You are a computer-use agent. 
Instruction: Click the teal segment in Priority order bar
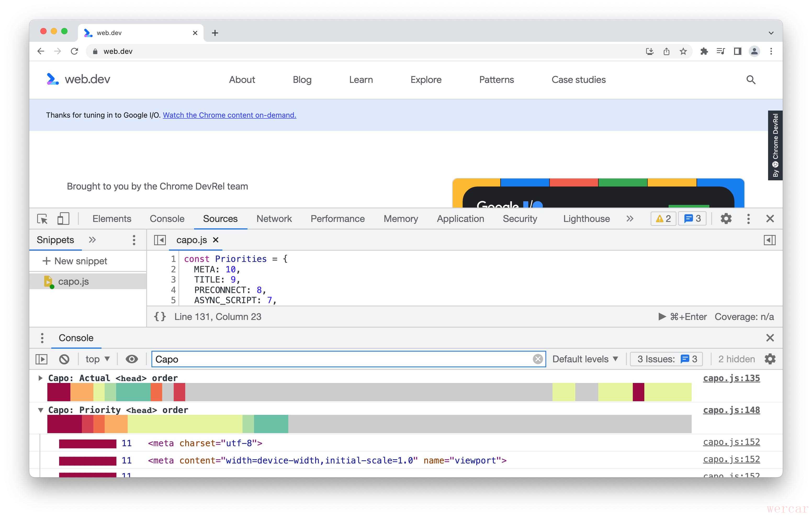(271, 424)
